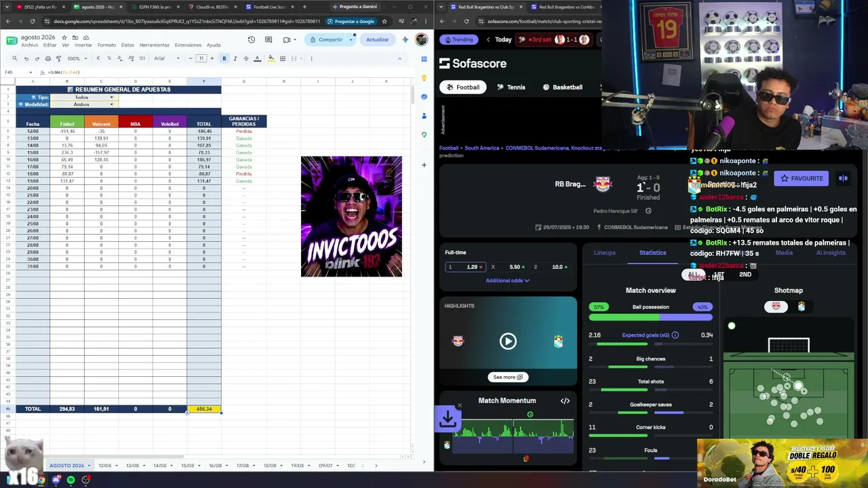The image size is (868, 488).
Task: Add match to favourites with FAVOURITE button
Action: pyautogui.click(x=802, y=178)
